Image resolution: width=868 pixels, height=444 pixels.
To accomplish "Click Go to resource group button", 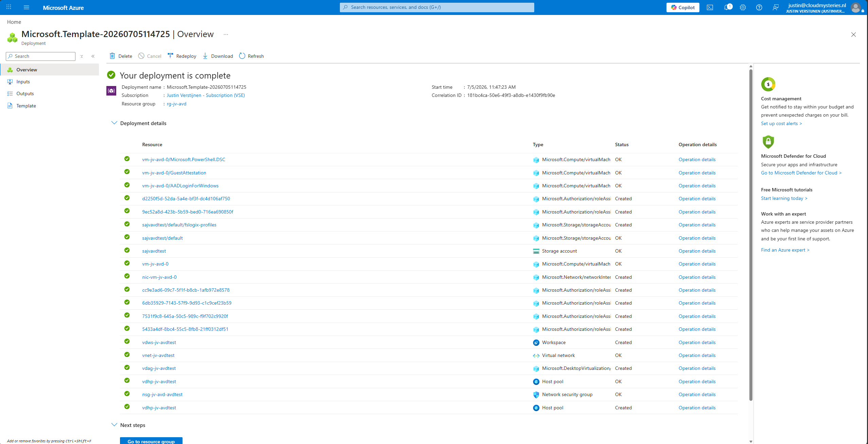I will [x=151, y=441].
